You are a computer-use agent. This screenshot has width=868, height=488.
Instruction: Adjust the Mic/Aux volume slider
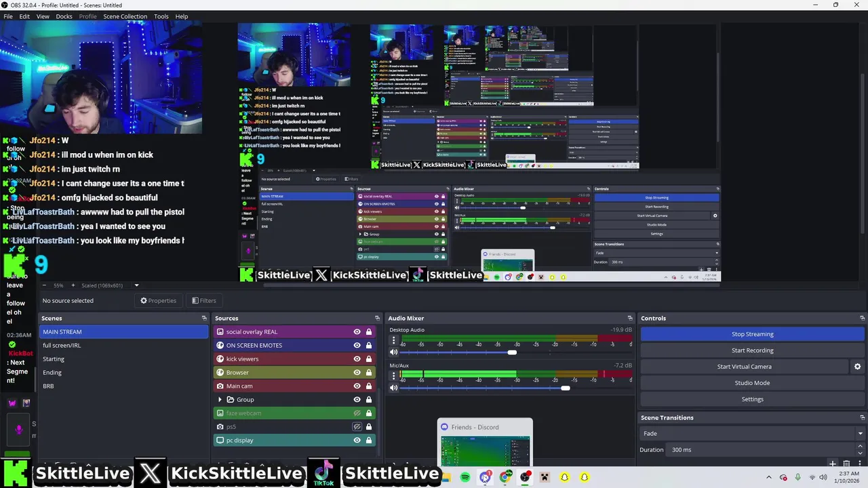coord(565,388)
